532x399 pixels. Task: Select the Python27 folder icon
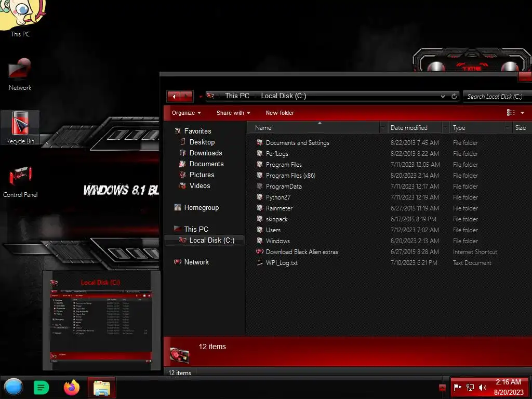tap(260, 197)
